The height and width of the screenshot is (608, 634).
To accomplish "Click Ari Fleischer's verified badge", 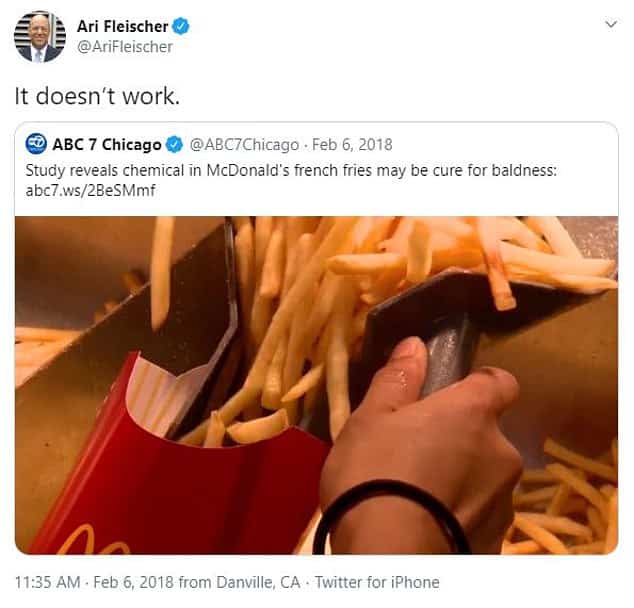I will [x=181, y=26].
